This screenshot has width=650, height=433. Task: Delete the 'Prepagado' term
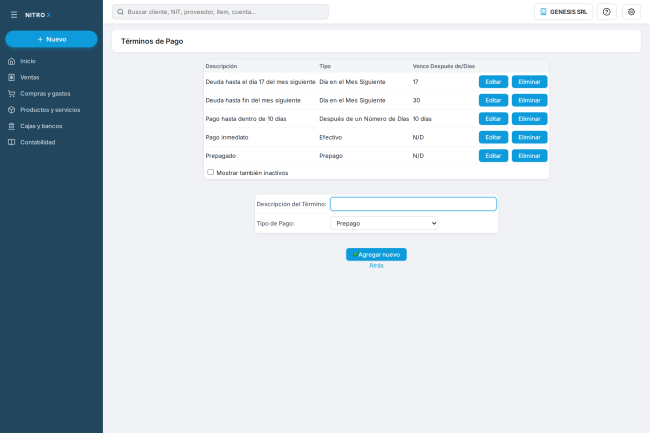click(529, 156)
